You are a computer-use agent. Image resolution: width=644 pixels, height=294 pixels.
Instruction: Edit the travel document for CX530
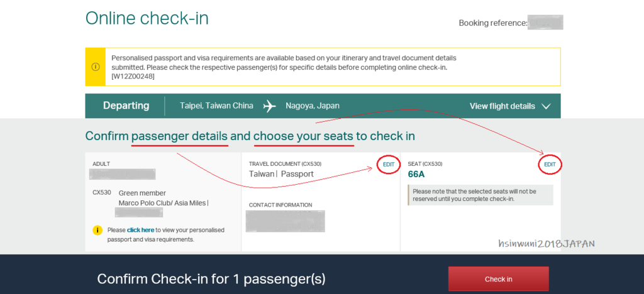389,165
